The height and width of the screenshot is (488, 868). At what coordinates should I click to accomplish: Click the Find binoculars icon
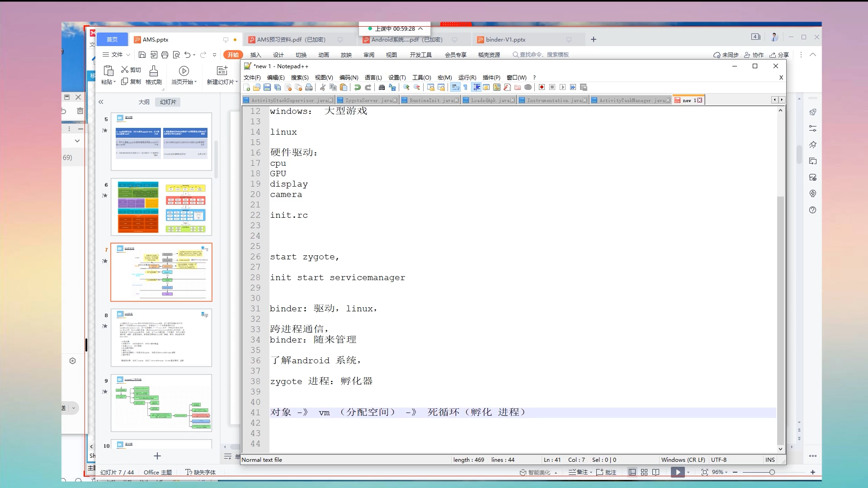pyautogui.click(x=382, y=87)
